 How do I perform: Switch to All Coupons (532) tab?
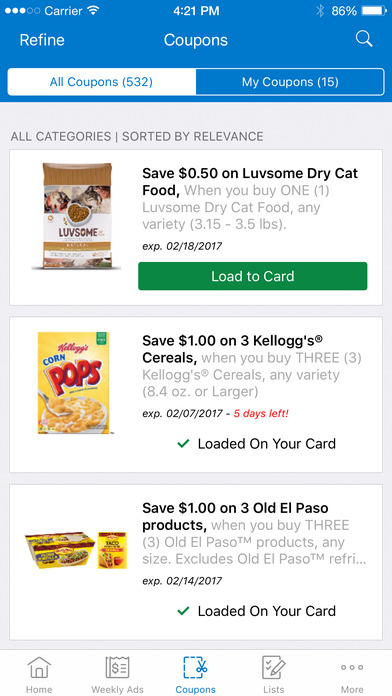[x=101, y=82]
